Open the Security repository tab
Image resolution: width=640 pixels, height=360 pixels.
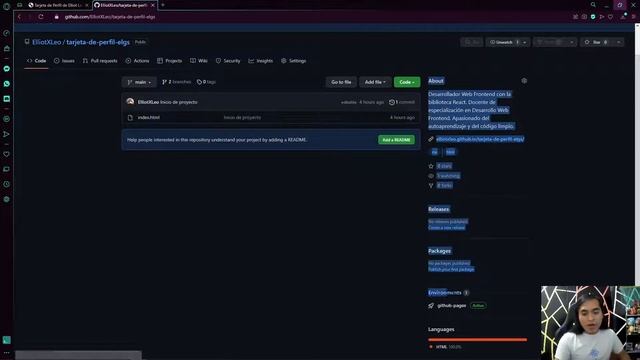point(228,61)
